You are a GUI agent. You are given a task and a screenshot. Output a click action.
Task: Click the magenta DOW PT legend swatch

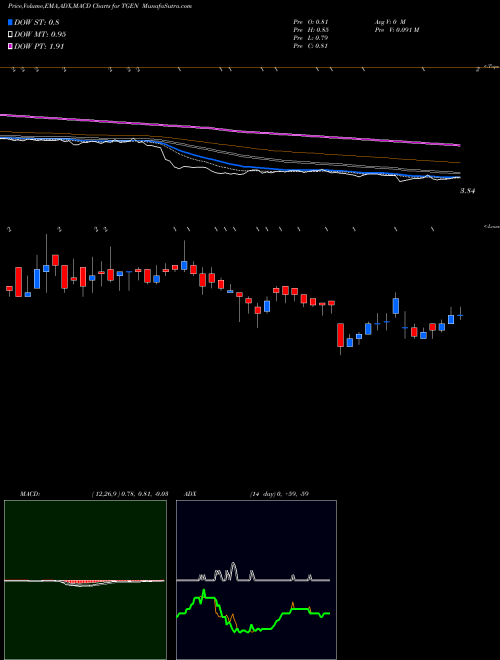(11, 46)
